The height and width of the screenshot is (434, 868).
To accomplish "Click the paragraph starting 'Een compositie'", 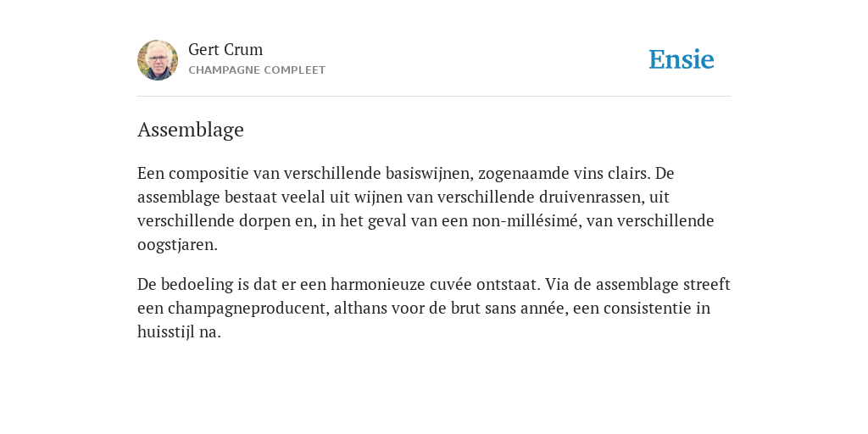I will point(426,209).
